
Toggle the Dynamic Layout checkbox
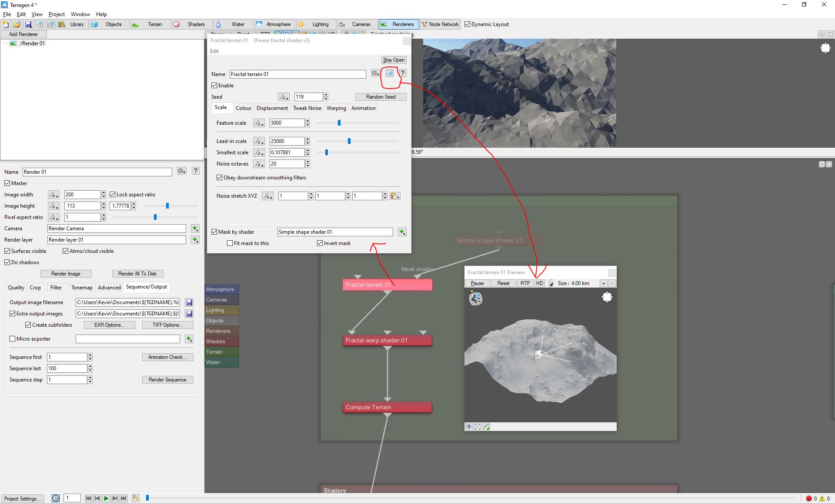pos(468,24)
